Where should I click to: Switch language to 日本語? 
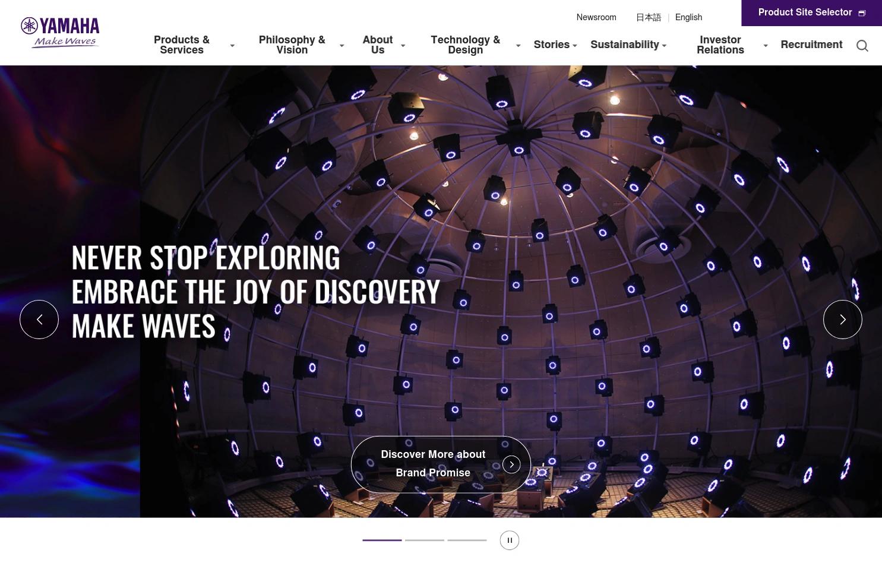pyautogui.click(x=649, y=18)
